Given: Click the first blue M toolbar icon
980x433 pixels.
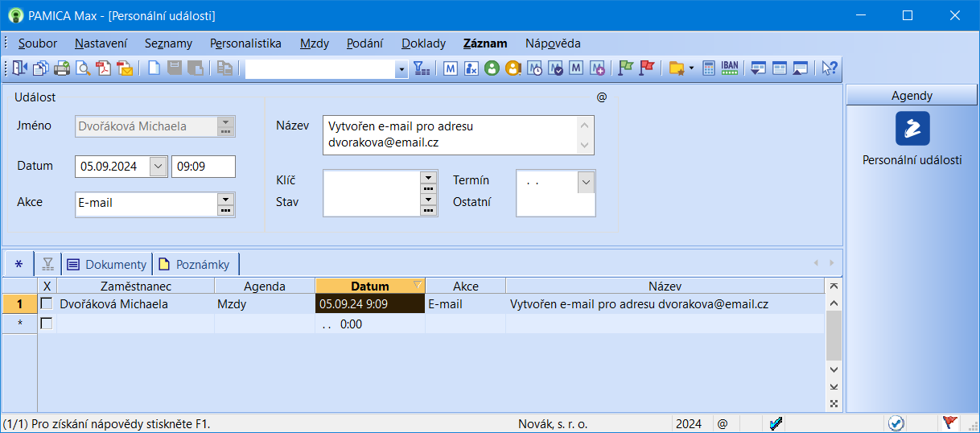Looking at the screenshot, I should [451, 68].
